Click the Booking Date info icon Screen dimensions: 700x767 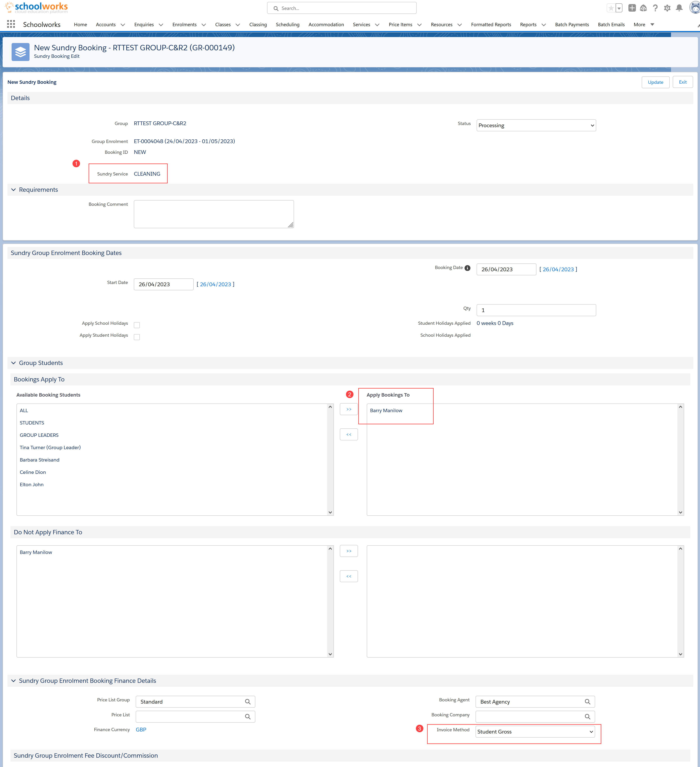point(468,268)
